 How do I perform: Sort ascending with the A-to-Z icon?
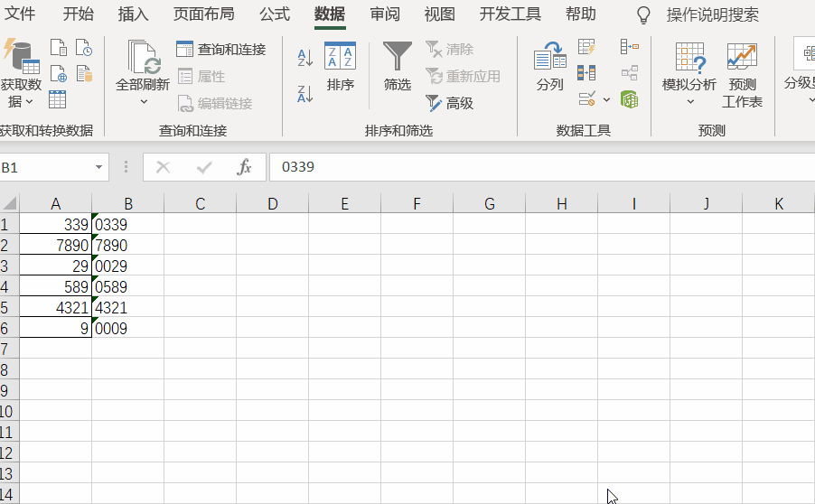click(305, 58)
